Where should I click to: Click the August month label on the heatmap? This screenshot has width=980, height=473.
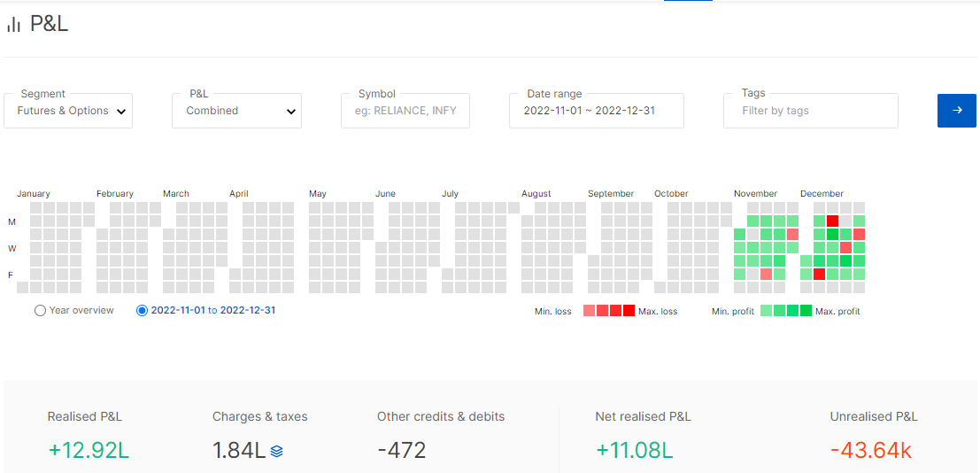click(x=536, y=194)
